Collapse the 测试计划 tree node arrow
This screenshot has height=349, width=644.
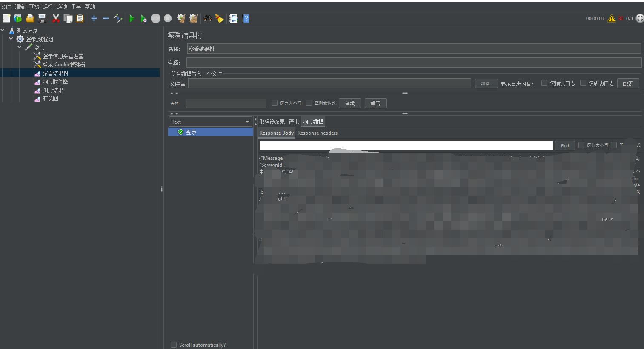coord(3,30)
